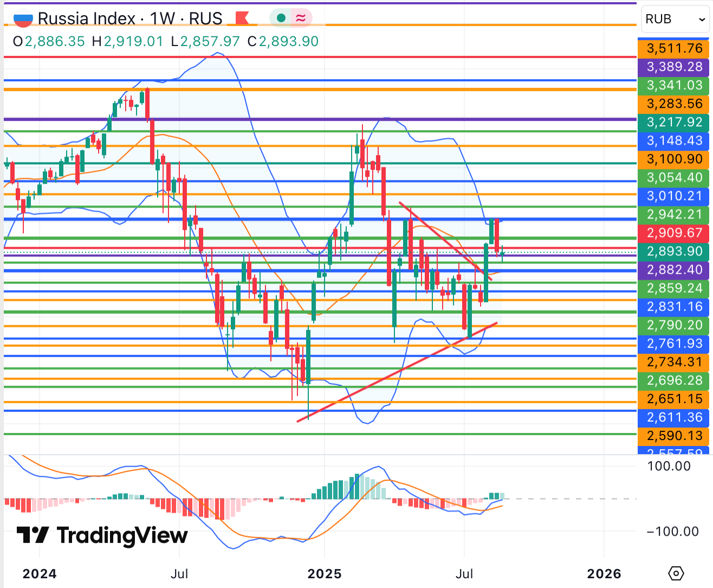Click the TradingView logo
Screen dimensions: 713x588
pos(102,535)
